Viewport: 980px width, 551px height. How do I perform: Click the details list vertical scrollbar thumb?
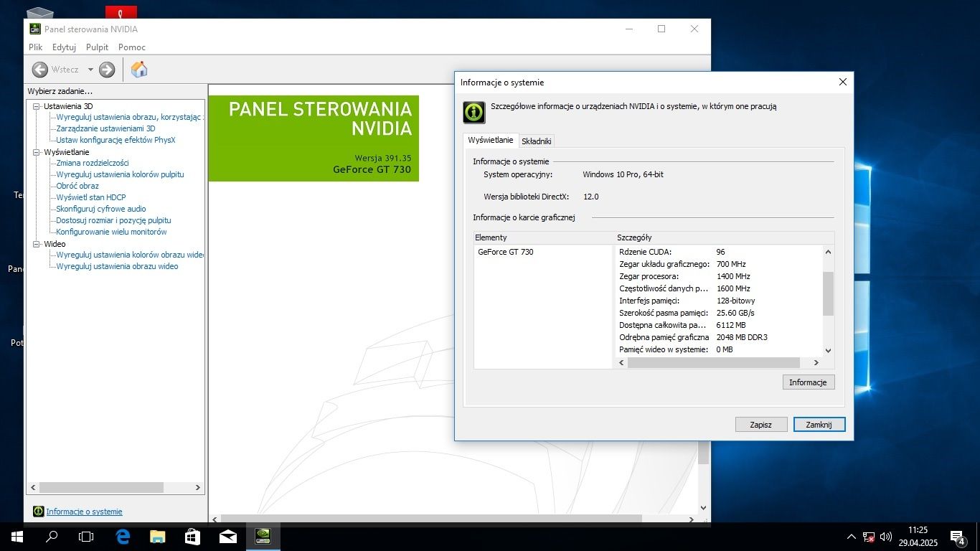click(x=828, y=294)
